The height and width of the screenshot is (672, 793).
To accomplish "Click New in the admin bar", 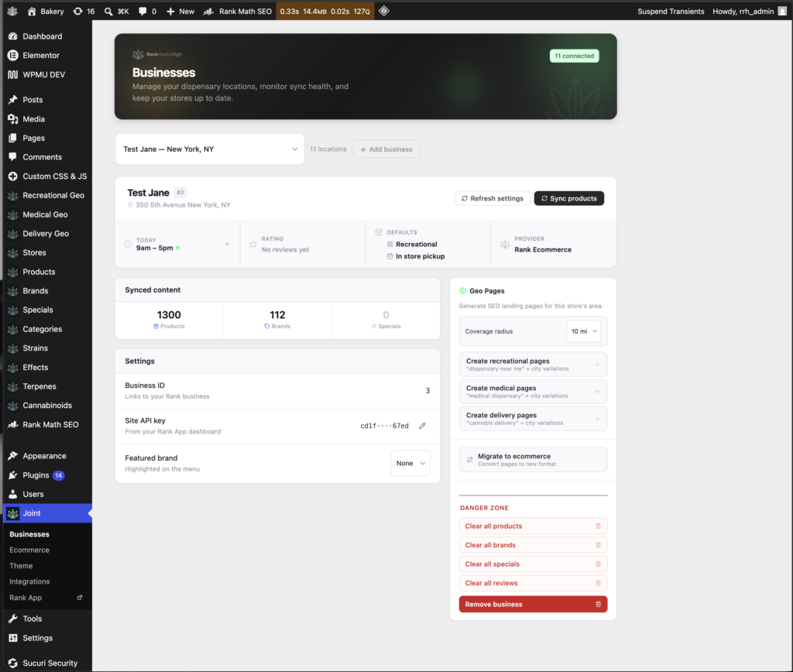I will point(180,11).
